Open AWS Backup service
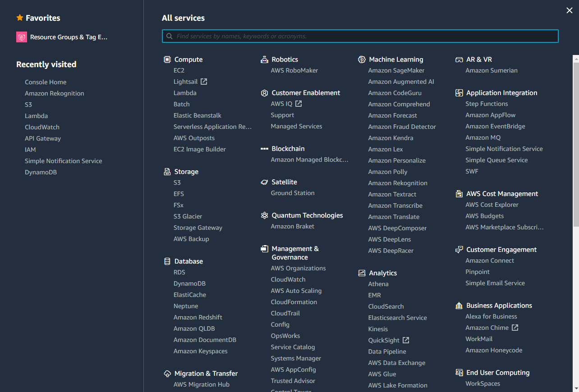The height and width of the screenshot is (392, 579). [191, 239]
